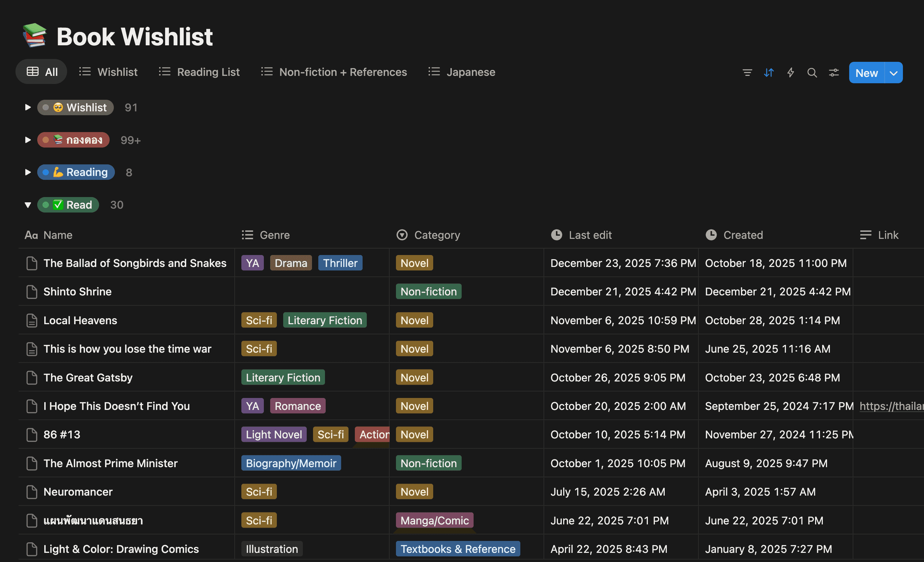Open The Ballad of Songbirds and Snakes
Screen dimensions: 924x562
pyautogui.click(x=135, y=263)
